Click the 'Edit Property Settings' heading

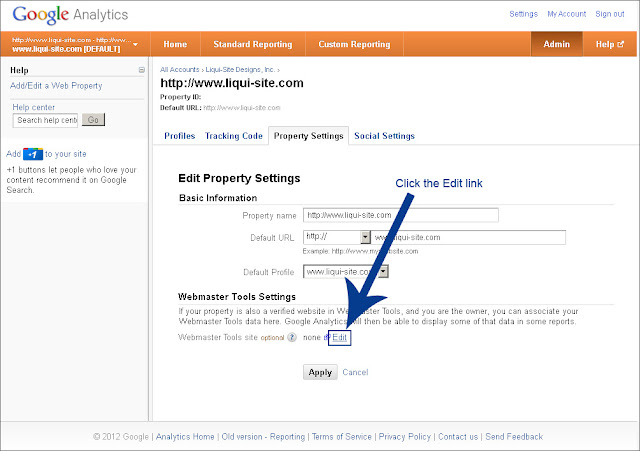click(239, 178)
